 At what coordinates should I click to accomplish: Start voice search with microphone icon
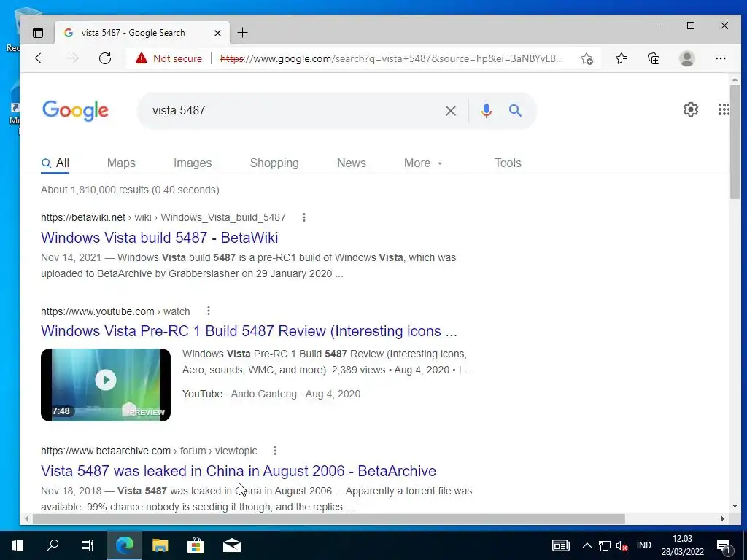(x=486, y=111)
